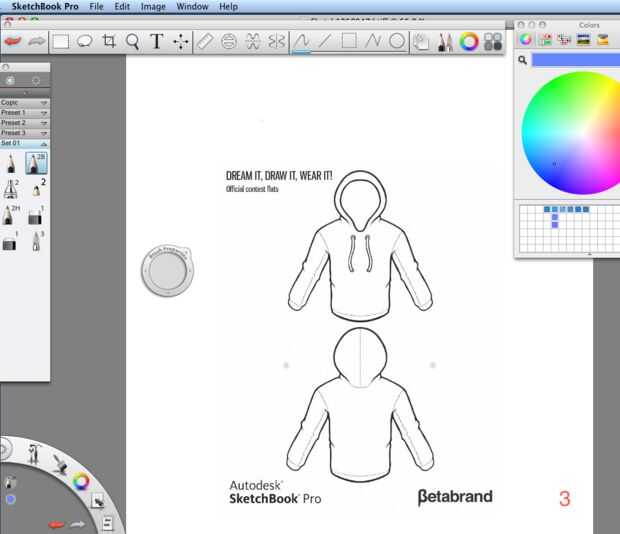Click the current blue color bar

click(x=576, y=60)
